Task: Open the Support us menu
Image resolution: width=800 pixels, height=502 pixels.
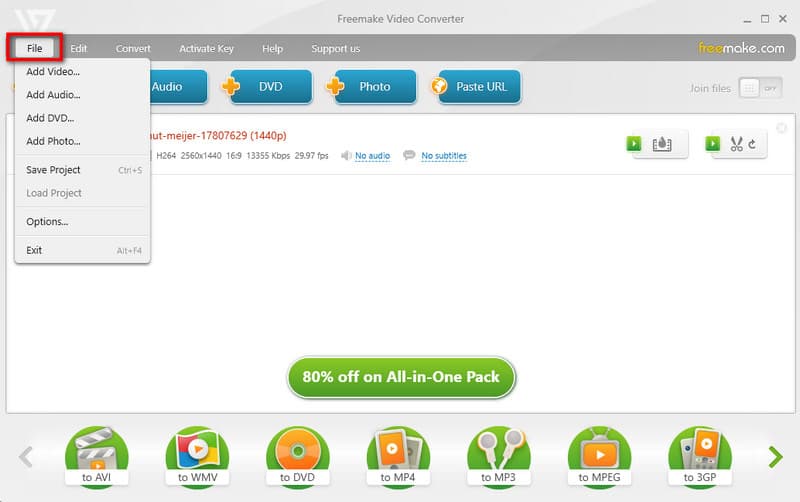Action: 336,48
